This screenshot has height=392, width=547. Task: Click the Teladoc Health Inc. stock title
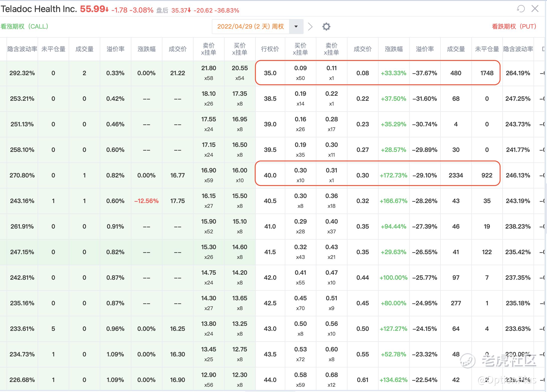(39, 9)
